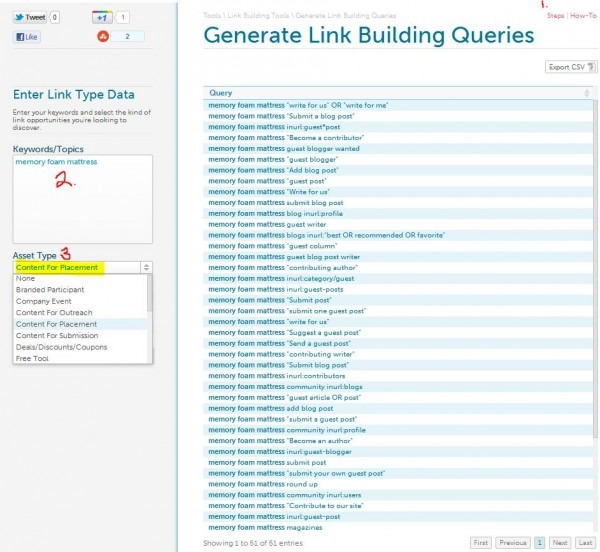Click the Google +1 button
Screen dimensions: 600x552
coord(101,17)
